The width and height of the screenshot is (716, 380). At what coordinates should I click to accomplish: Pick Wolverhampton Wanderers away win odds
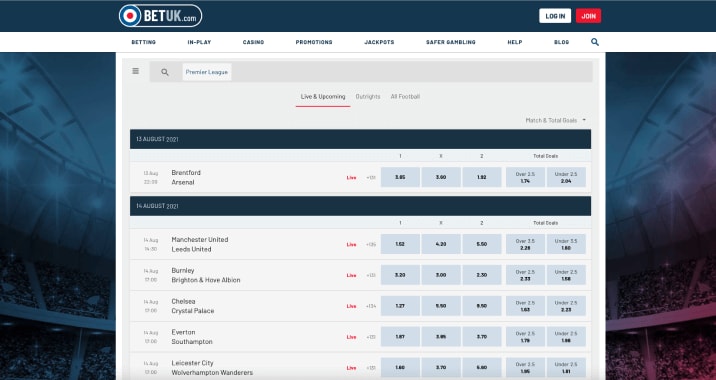point(482,368)
